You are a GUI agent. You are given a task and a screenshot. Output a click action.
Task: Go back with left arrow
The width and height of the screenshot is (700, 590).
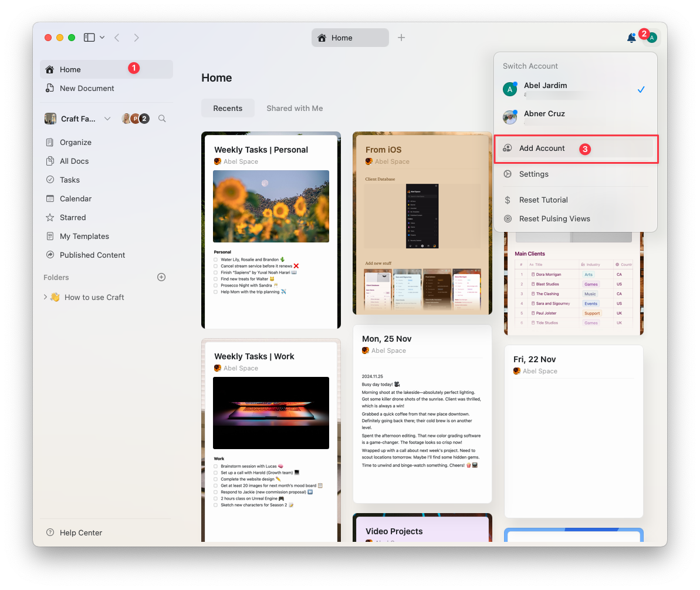(117, 38)
